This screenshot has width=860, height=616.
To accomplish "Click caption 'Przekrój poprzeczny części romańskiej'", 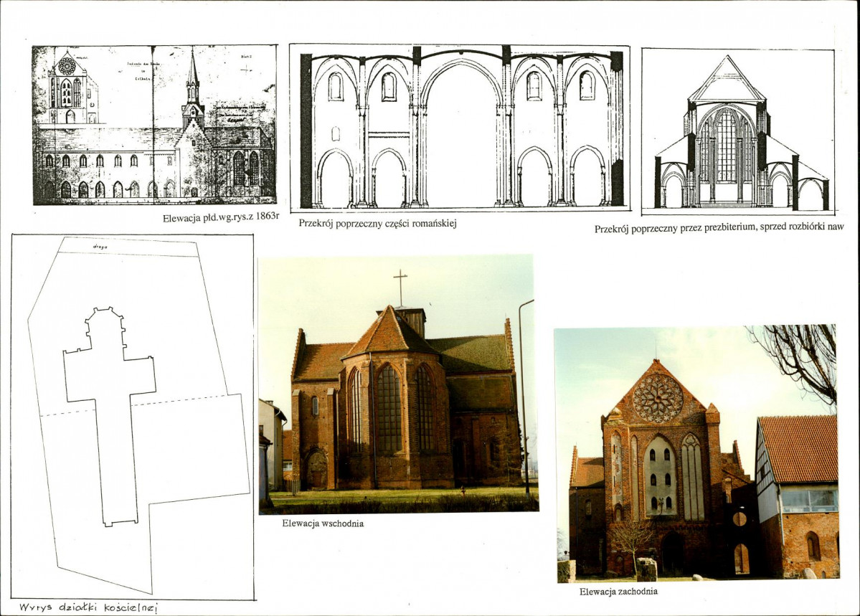I will coord(378,223).
